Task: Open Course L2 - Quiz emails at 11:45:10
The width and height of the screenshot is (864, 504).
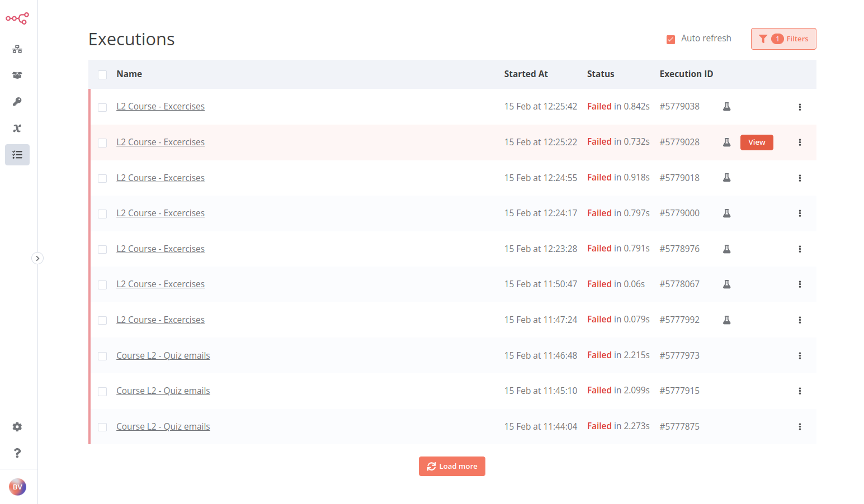Action: tap(163, 391)
